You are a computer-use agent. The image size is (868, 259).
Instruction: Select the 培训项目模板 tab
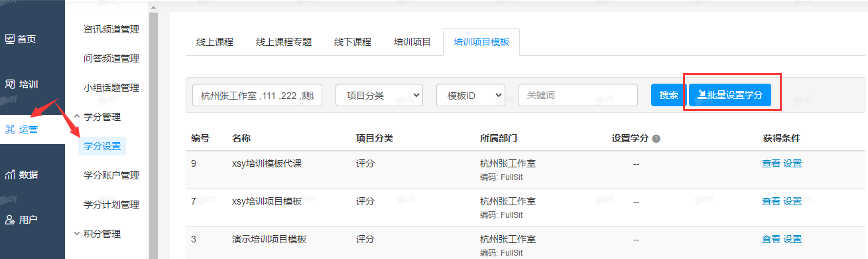481,42
